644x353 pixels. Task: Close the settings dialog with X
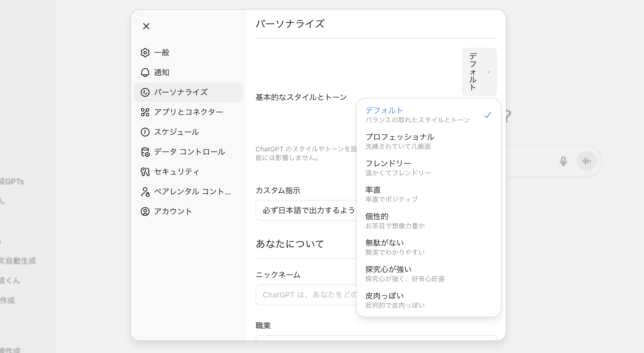tap(146, 26)
